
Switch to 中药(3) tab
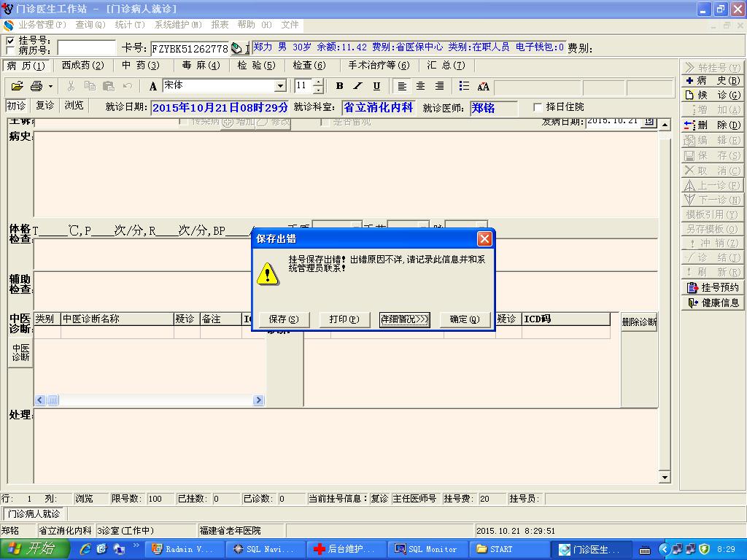(x=141, y=65)
